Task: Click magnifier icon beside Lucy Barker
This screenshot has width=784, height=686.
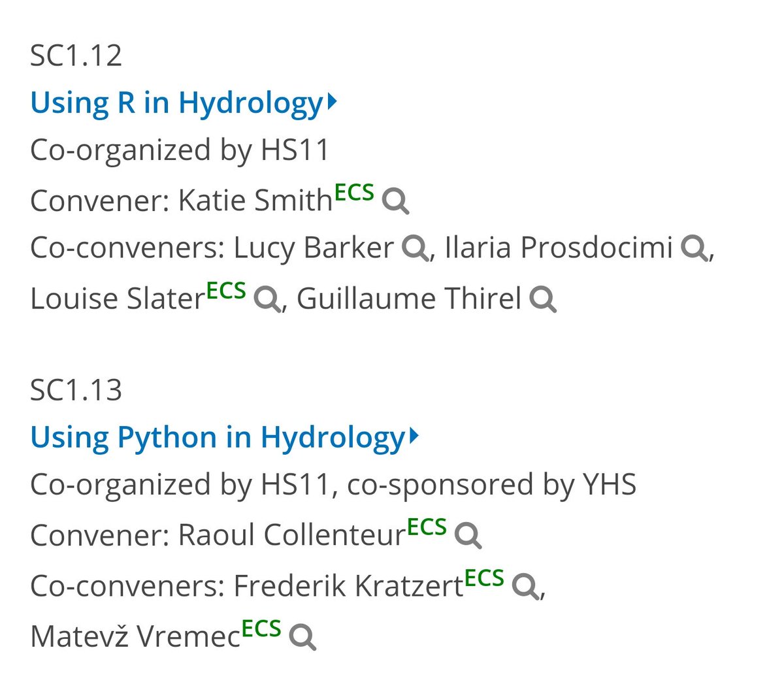Action: [x=415, y=248]
